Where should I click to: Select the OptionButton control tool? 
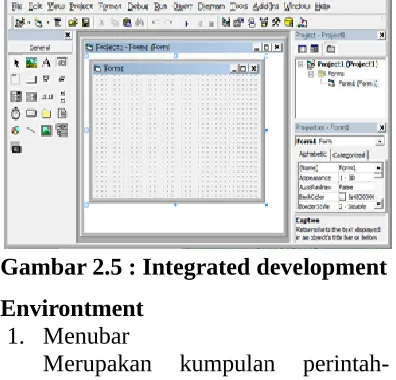[x=62, y=79]
